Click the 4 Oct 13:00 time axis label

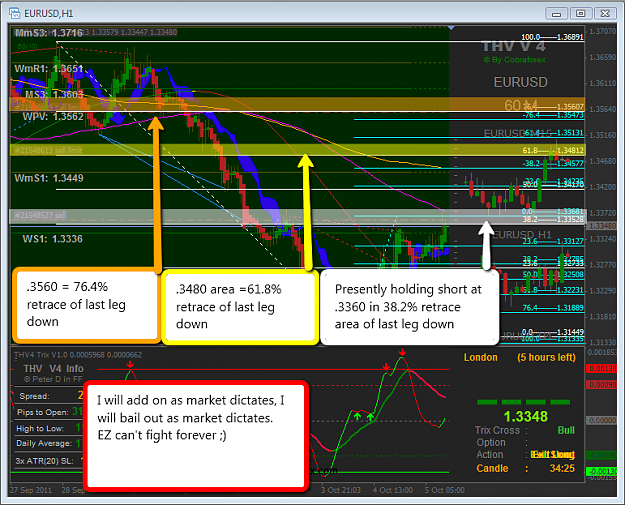pos(393,490)
